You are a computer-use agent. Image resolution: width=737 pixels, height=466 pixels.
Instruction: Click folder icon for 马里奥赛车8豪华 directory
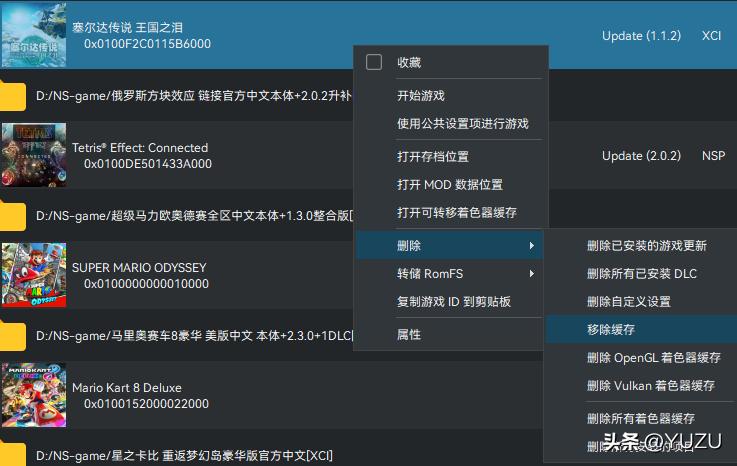pos(12,336)
